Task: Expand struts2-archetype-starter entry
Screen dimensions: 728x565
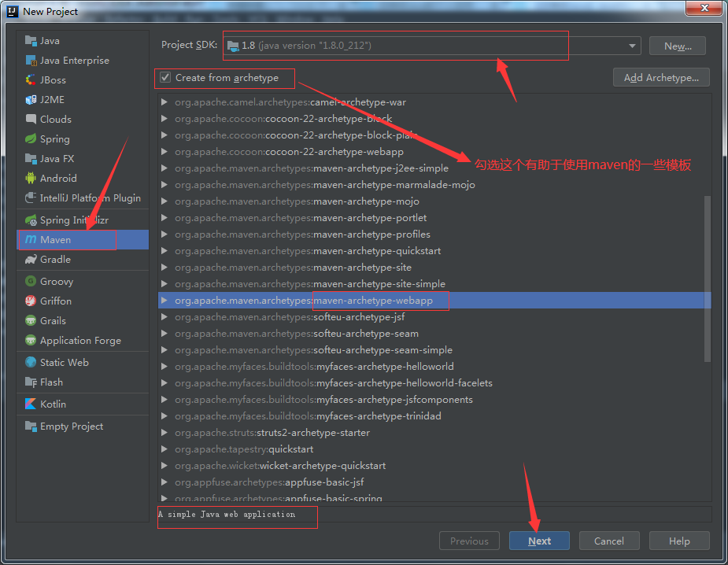Action: tap(164, 433)
